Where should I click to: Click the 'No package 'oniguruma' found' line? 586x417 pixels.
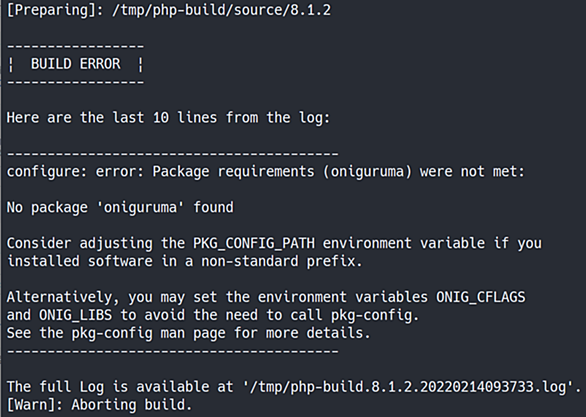point(120,207)
